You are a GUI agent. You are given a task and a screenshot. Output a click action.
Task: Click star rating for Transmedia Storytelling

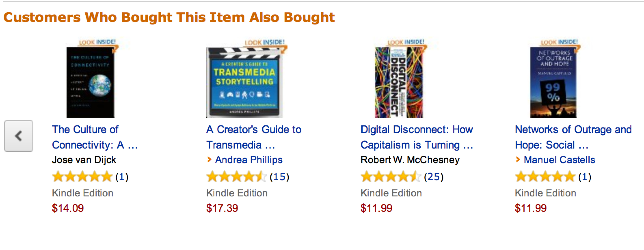[x=236, y=177]
